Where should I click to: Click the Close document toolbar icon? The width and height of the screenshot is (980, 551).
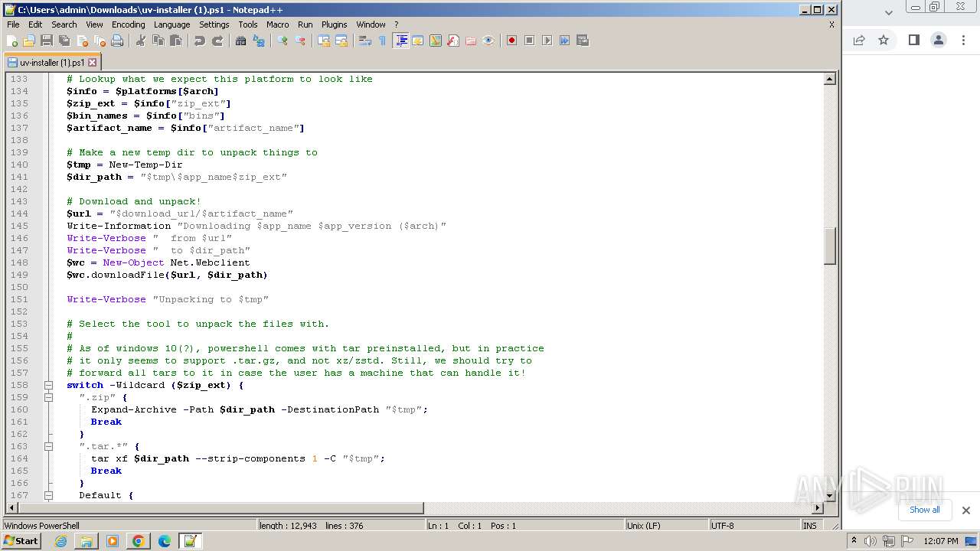click(82, 41)
